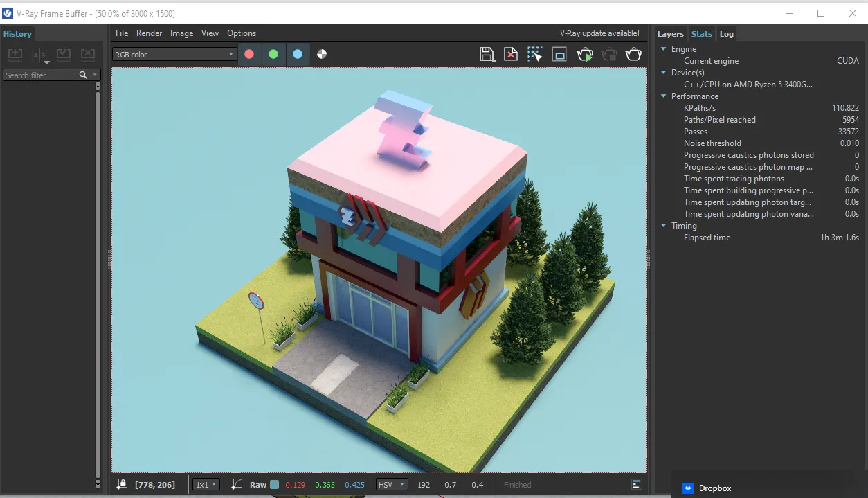This screenshot has width=868, height=498.
Task: Toggle the blue channel button
Action: pyautogui.click(x=298, y=54)
